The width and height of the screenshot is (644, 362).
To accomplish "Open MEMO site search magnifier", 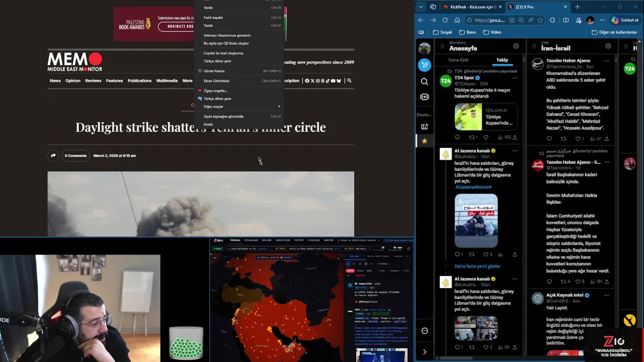I will 349,80.
